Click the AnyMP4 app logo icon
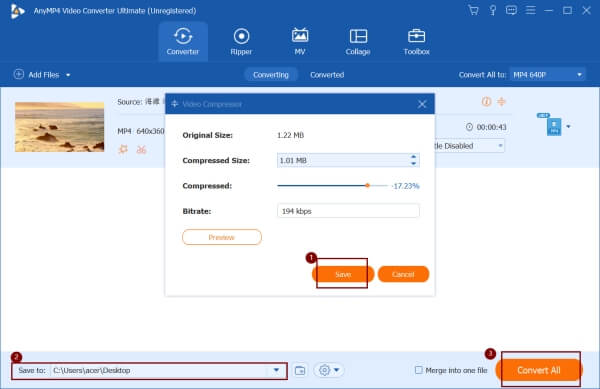600x389 pixels. tap(17, 11)
